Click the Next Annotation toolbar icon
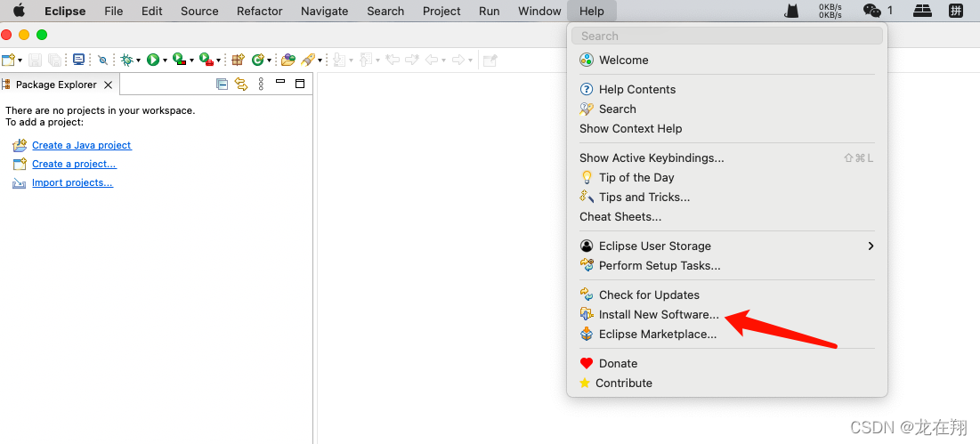Image resolution: width=980 pixels, height=444 pixels. point(339,60)
